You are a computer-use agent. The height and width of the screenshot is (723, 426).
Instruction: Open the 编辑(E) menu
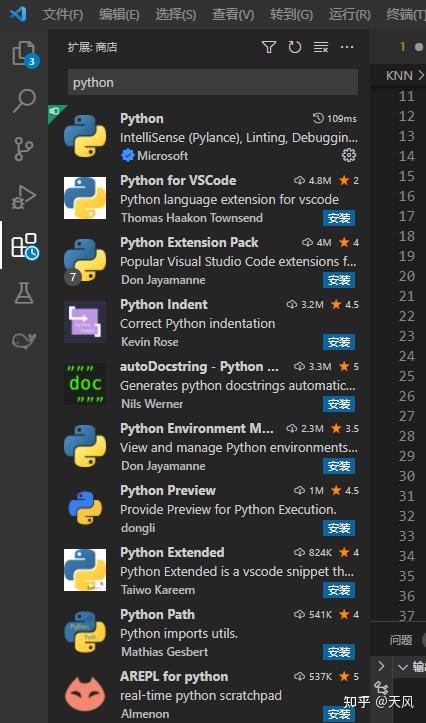119,15
